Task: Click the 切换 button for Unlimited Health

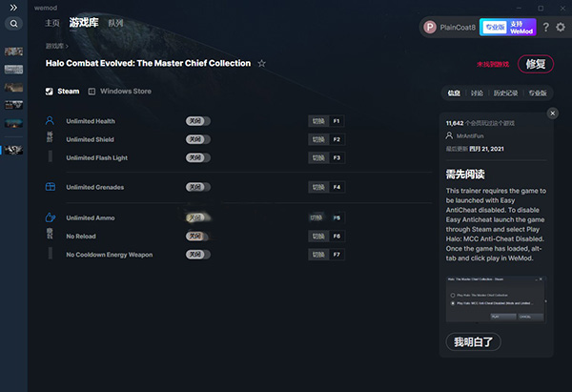Action: [x=318, y=121]
